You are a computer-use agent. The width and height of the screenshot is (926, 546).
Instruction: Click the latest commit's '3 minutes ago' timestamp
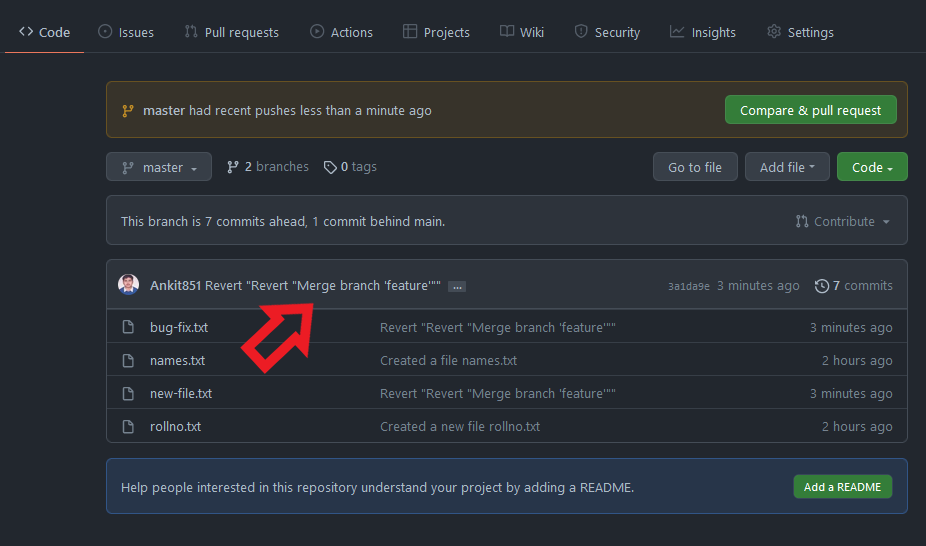758,286
